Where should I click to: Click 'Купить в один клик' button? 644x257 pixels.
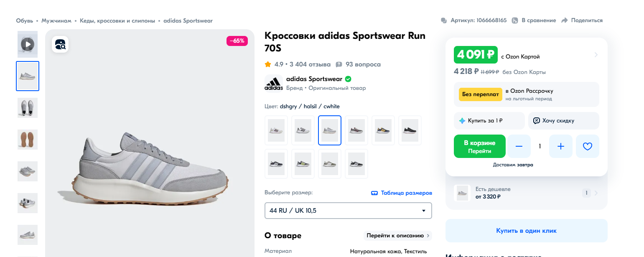526,231
